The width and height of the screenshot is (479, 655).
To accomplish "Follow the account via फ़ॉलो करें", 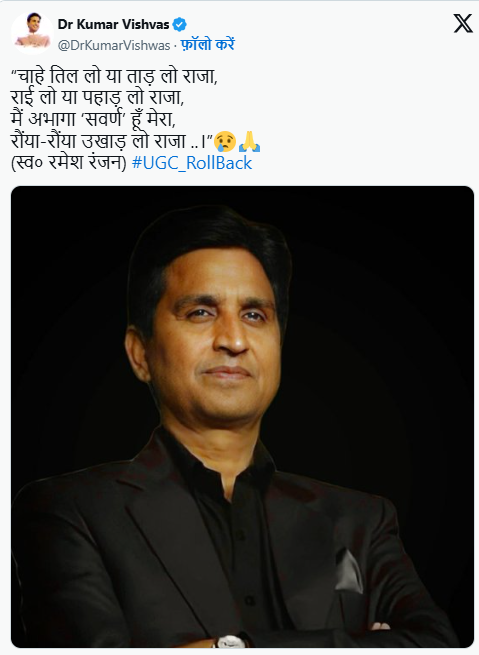I will coord(208,44).
